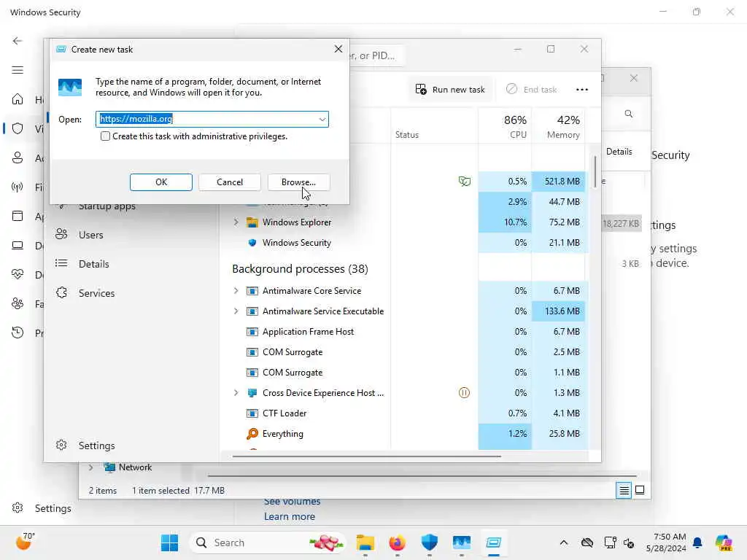Click the Task Manager horizontal scrollbar
The width and height of the screenshot is (747, 560).
coord(367,456)
